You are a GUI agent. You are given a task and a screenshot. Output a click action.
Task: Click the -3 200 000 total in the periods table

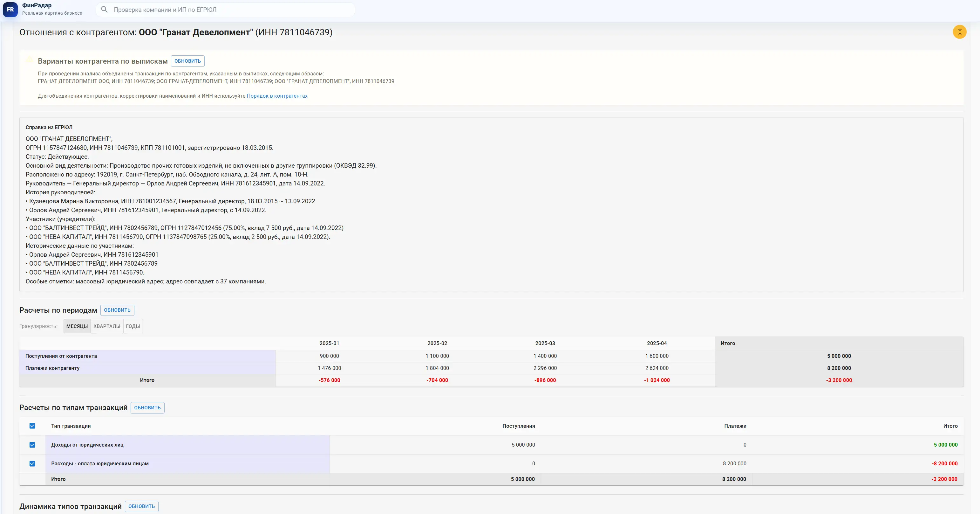[x=839, y=380]
